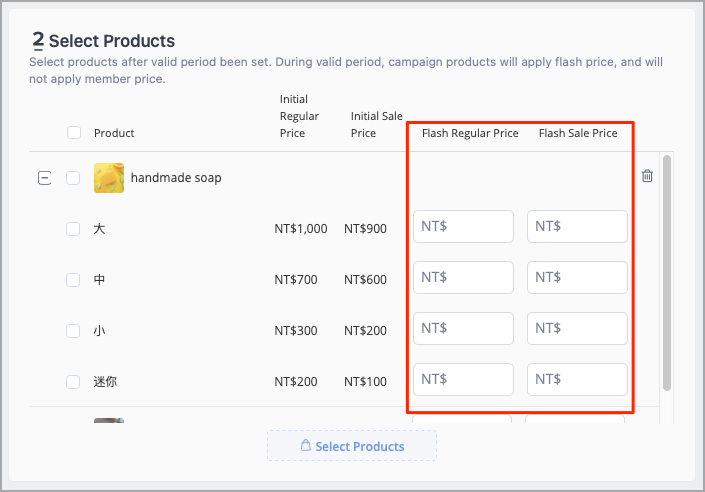The height and width of the screenshot is (492, 705).
Task: Click the Flash Sale Price column header
Action: [x=578, y=133]
